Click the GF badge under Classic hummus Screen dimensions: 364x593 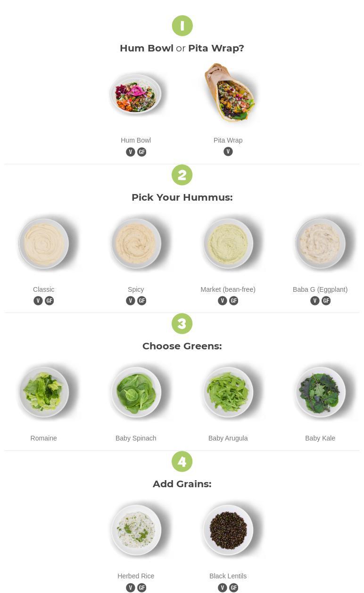50,301
